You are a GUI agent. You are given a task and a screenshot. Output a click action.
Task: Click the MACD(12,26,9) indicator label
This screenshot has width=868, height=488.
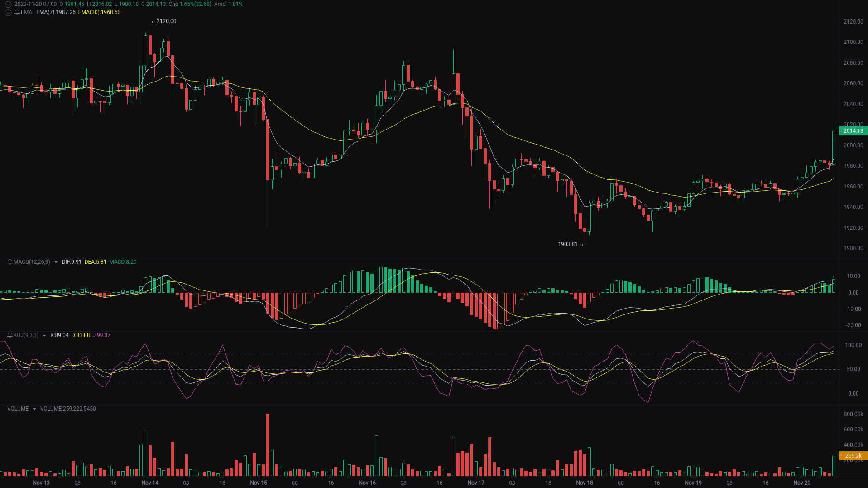coord(32,262)
